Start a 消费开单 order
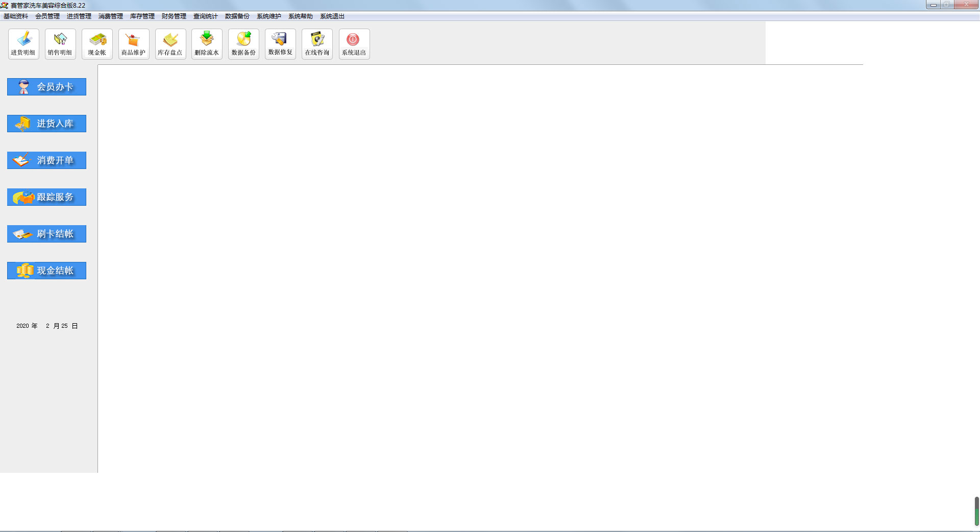The width and height of the screenshot is (980, 532). (x=46, y=160)
